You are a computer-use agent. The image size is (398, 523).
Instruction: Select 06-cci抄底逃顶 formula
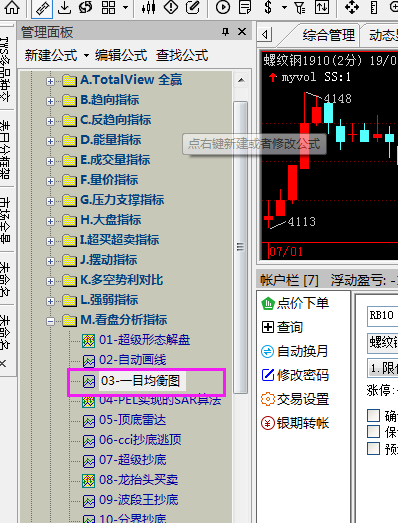pos(140,440)
